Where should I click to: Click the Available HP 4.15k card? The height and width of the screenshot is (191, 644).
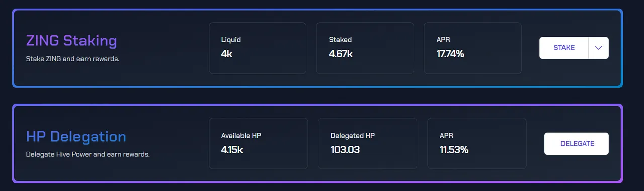coord(259,144)
